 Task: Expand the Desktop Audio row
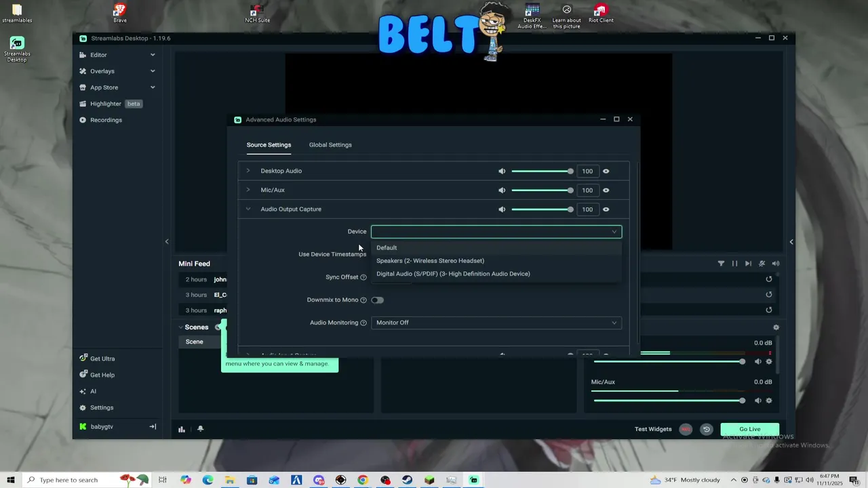tap(248, 171)
